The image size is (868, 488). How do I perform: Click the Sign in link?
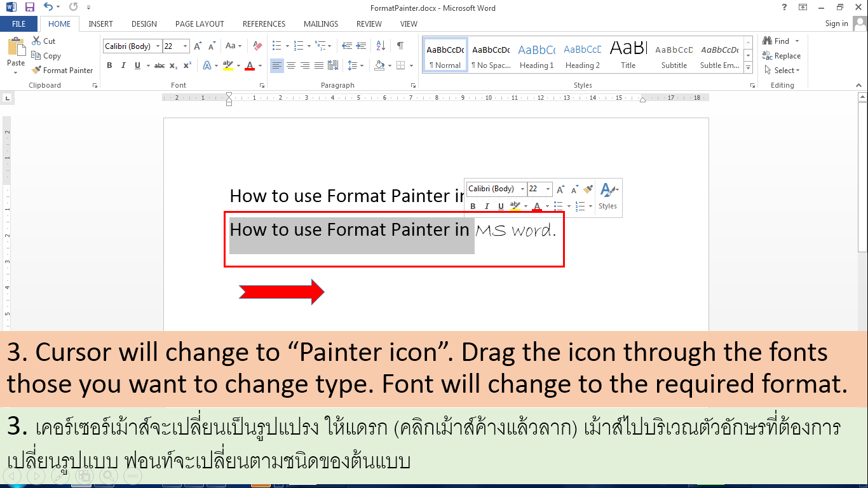click(836, 24)
